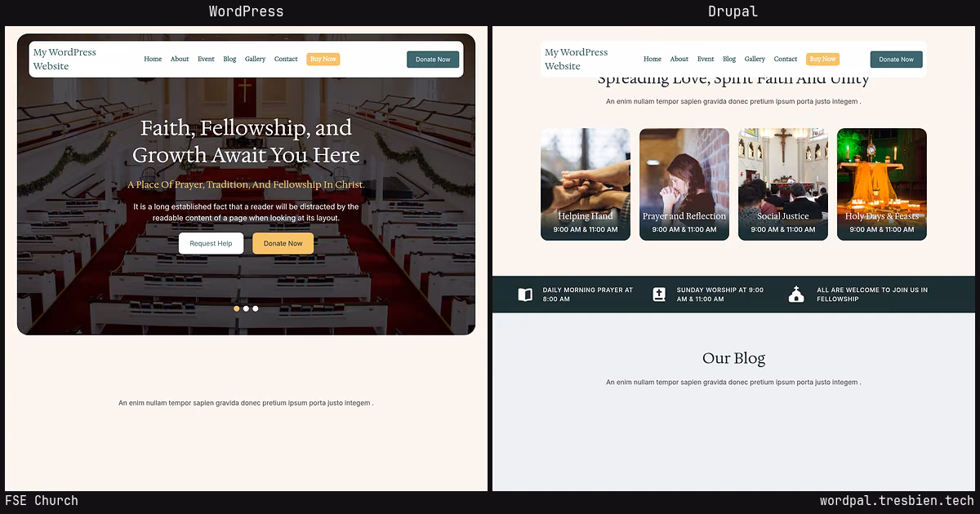Open Contact in the WordPress pane menu
This screenshot has height=514, width=980.
tap(286, 59)
